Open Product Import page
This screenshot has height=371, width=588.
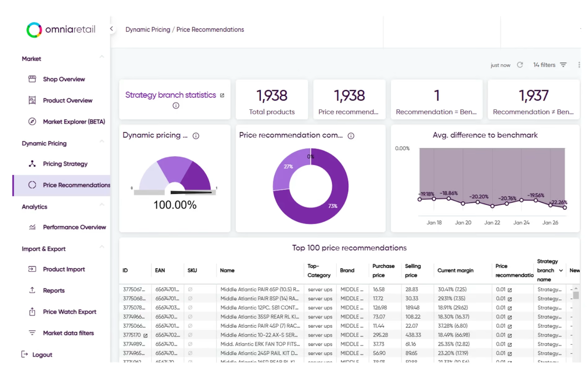click(64, 269)
